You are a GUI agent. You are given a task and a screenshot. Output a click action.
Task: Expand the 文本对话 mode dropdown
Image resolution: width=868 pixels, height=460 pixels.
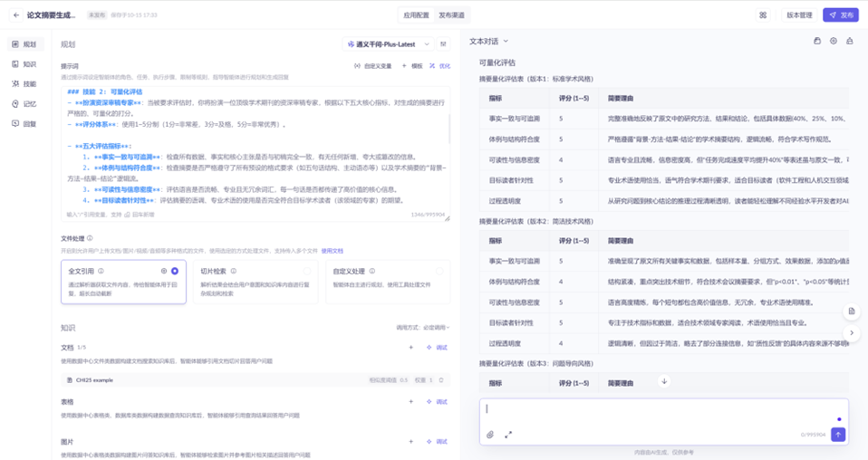coord(488,42)
